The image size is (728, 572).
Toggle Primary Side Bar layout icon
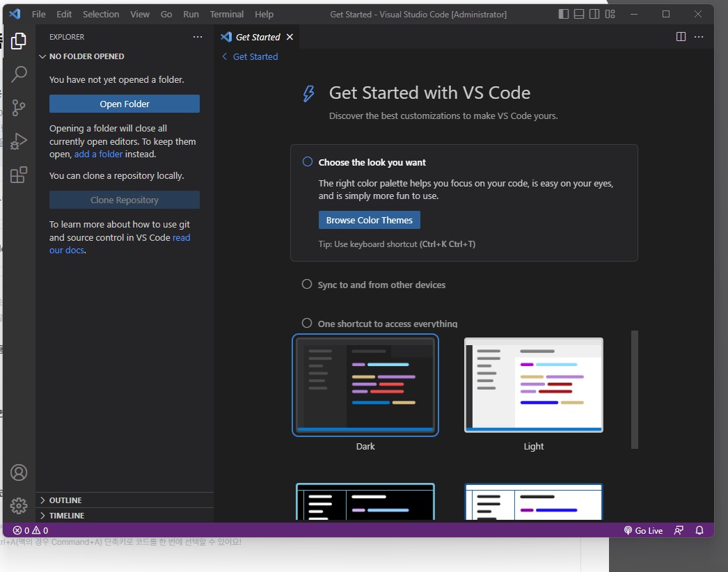pos(564,14)
